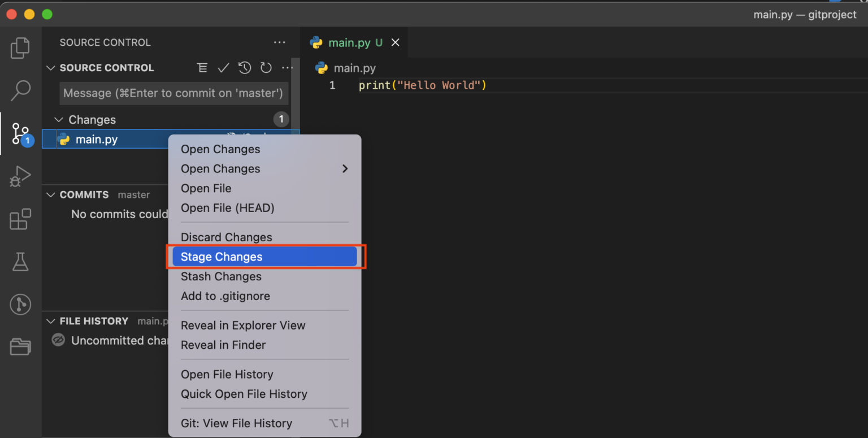Select main.py in the Changes list

[x=97, y=140]
